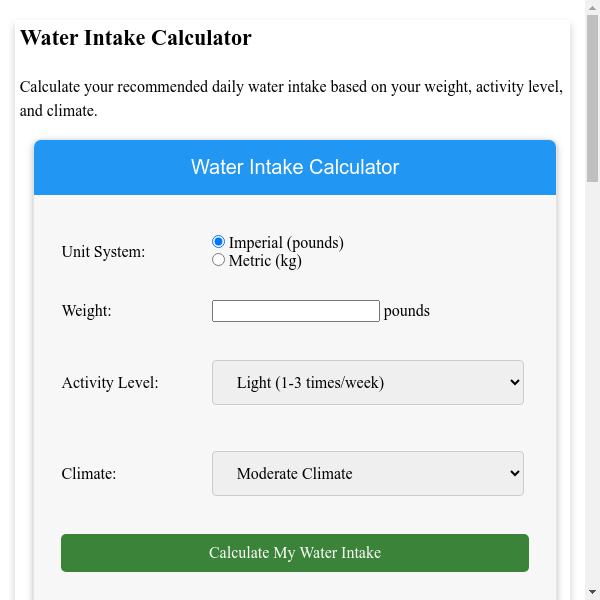Click the page scrollbar down arrow

tap(592, 592)
